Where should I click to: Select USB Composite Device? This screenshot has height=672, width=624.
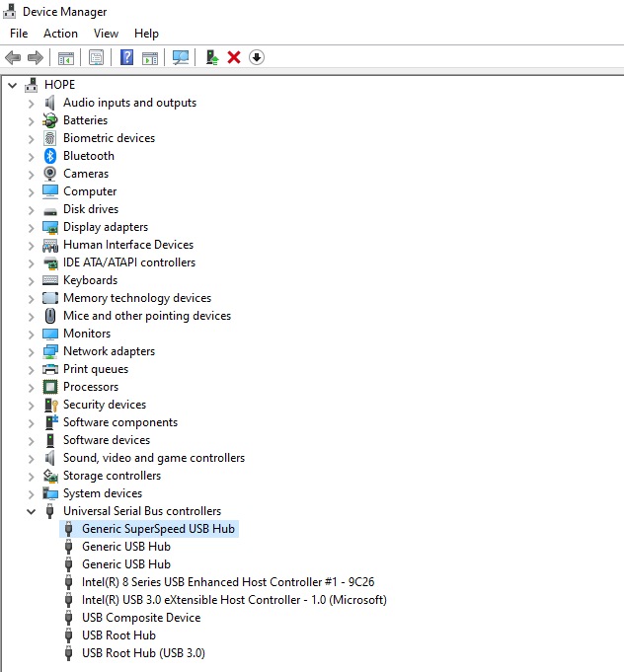click(x=141, y=618)
